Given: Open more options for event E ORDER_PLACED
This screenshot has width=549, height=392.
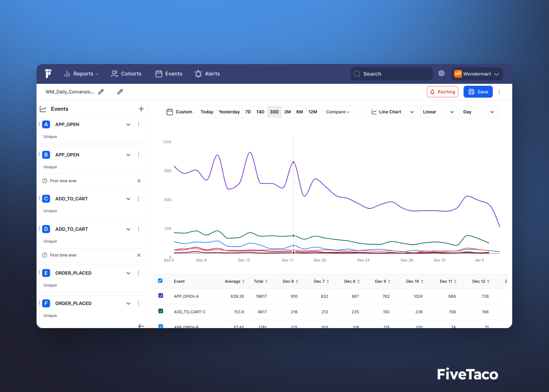Looking at the screenshot, I should click(x=139, y=273).
